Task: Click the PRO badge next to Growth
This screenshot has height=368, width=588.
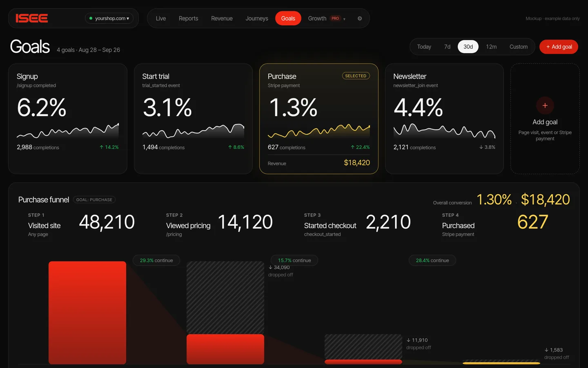Action: point(335,18)
